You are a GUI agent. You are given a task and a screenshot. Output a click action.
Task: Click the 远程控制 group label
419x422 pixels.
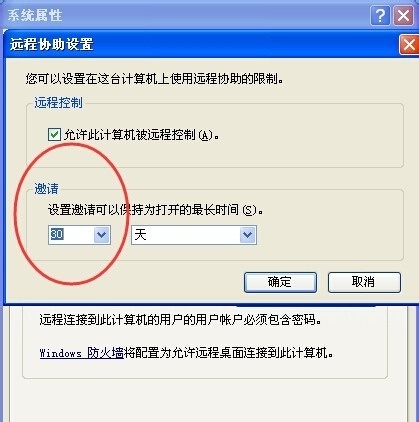[58, 103]
